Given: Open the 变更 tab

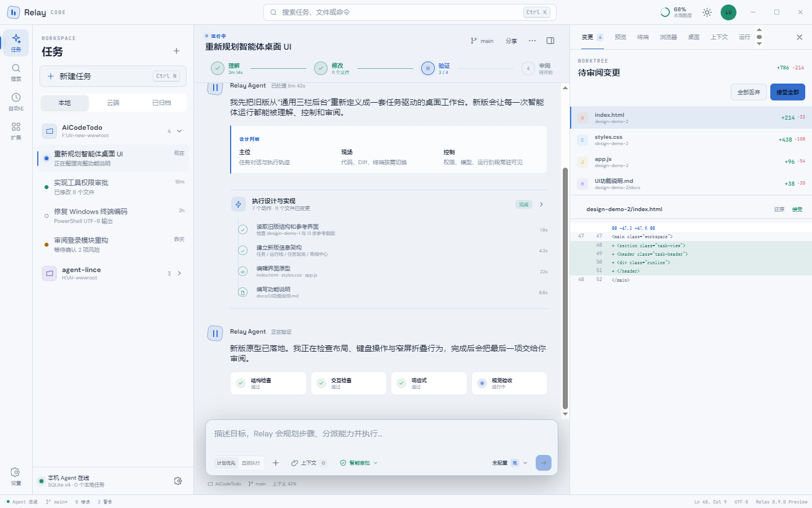Looking at the screenshot, I should (592, 37).
